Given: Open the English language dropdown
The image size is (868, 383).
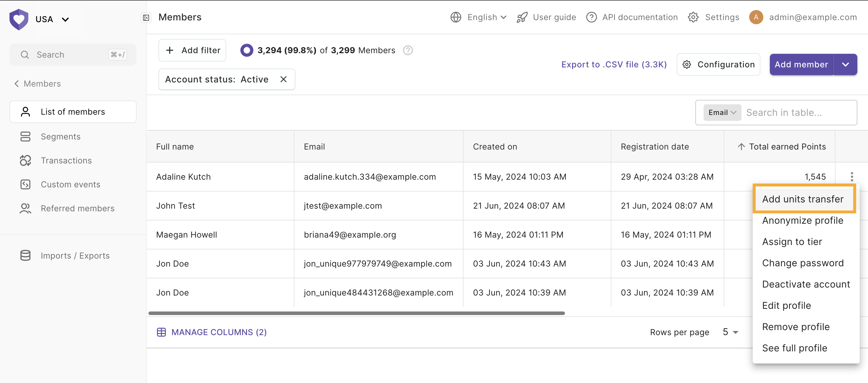Looking at the screenshot, I should point(487,17).
